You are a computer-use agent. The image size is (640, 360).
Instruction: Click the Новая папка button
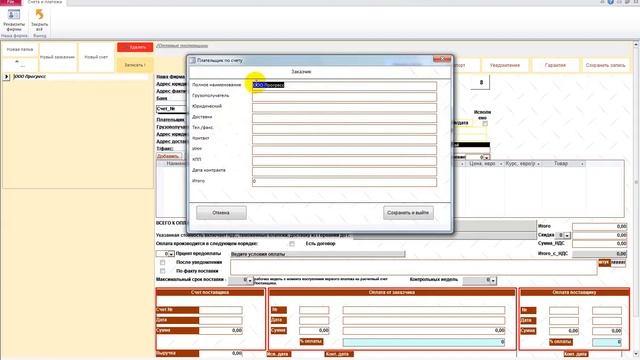(20, 49)
